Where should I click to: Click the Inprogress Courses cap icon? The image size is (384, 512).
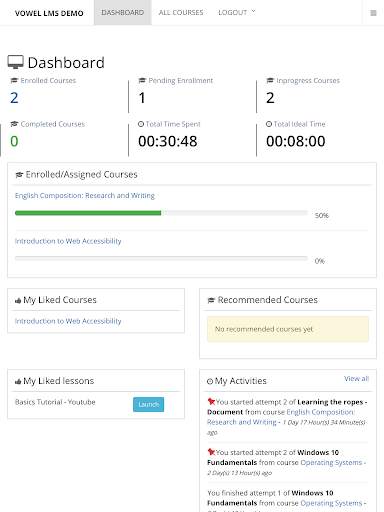(x=270, y=81)
